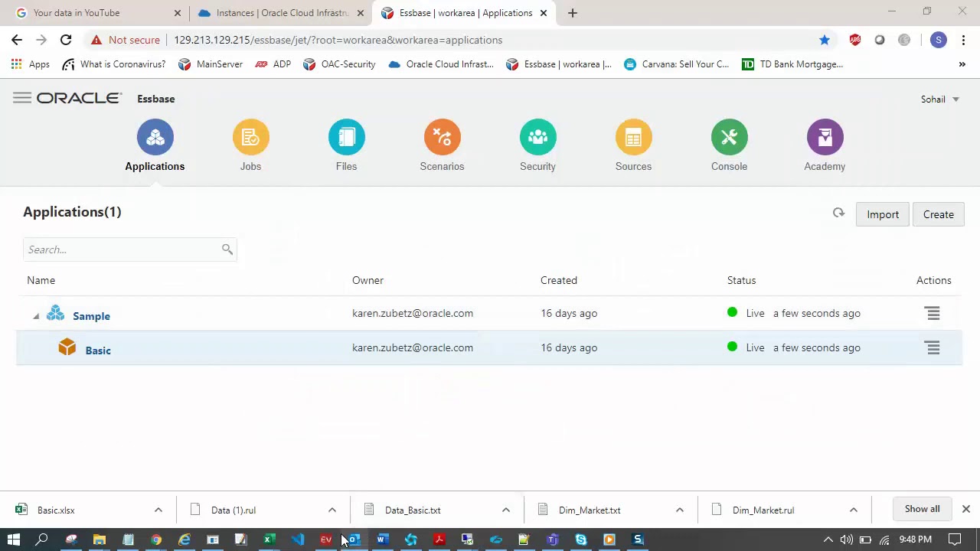Show all downloads
Image resolution: width=980 pixels, height=551 pixels.
click(922, 509)
